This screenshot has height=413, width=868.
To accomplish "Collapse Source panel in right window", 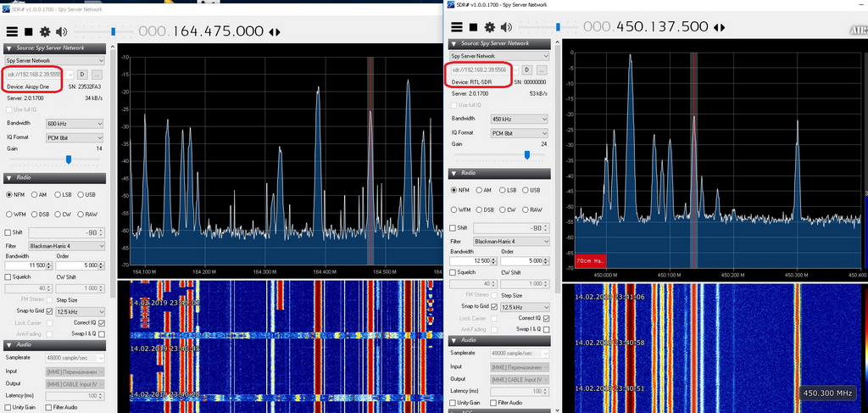I will (x=454, y=44).
